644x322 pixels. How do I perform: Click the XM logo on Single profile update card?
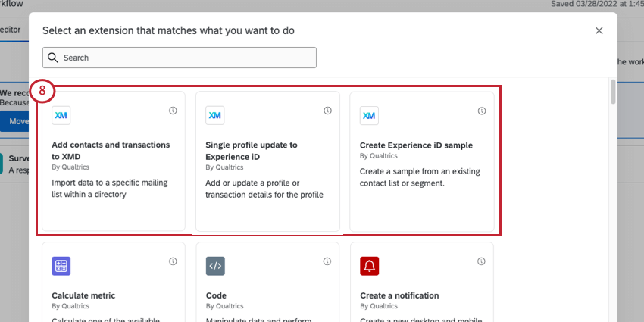pyautogui.click(x=215, y=115)
